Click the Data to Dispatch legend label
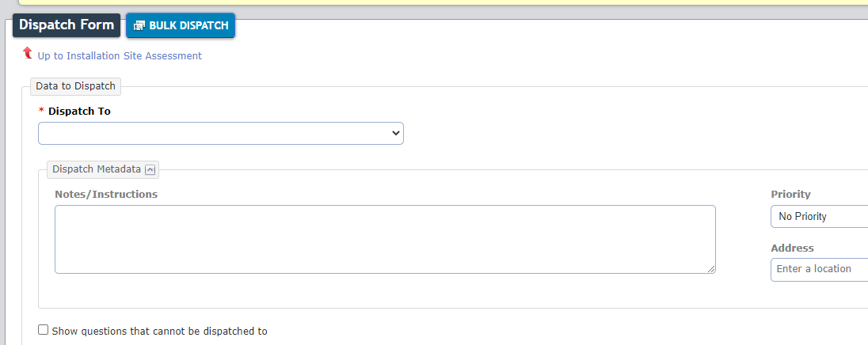The image size is (868, 345). click(x=75, y=86)
